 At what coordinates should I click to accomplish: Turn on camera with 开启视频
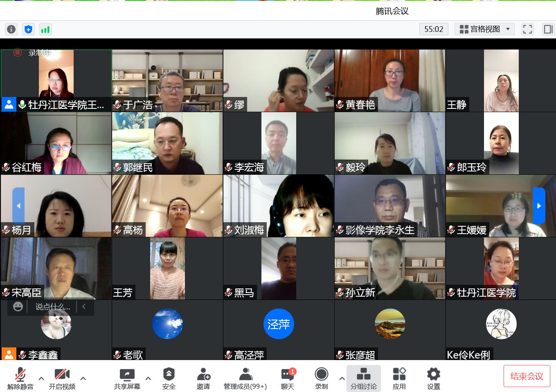pyautogui.click(x=62, y=378)
